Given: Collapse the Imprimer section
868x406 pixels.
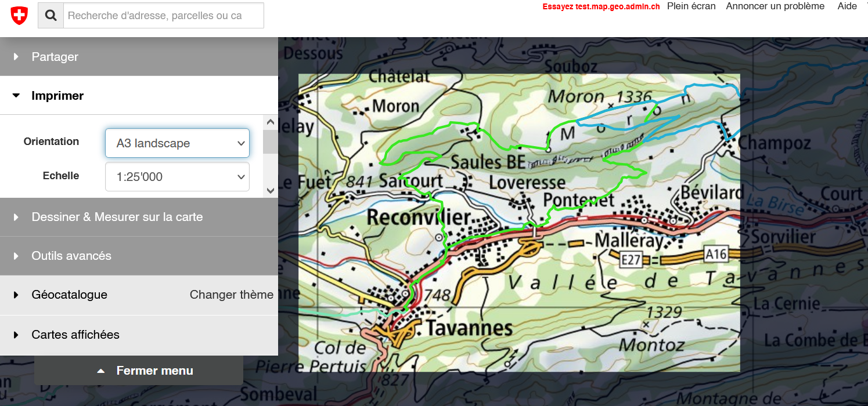Looking at the screenshot, I should click(x=139, y=96).
